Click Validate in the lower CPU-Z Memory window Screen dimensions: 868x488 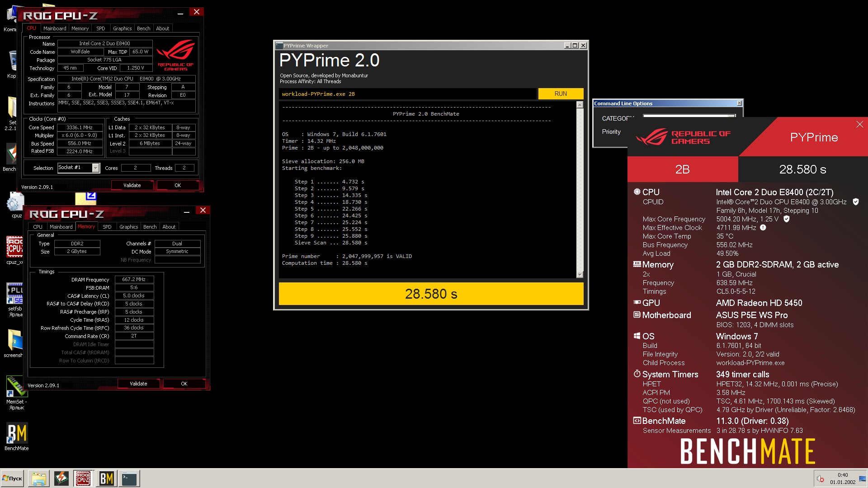pyautogui.click(x=138, y=384)
